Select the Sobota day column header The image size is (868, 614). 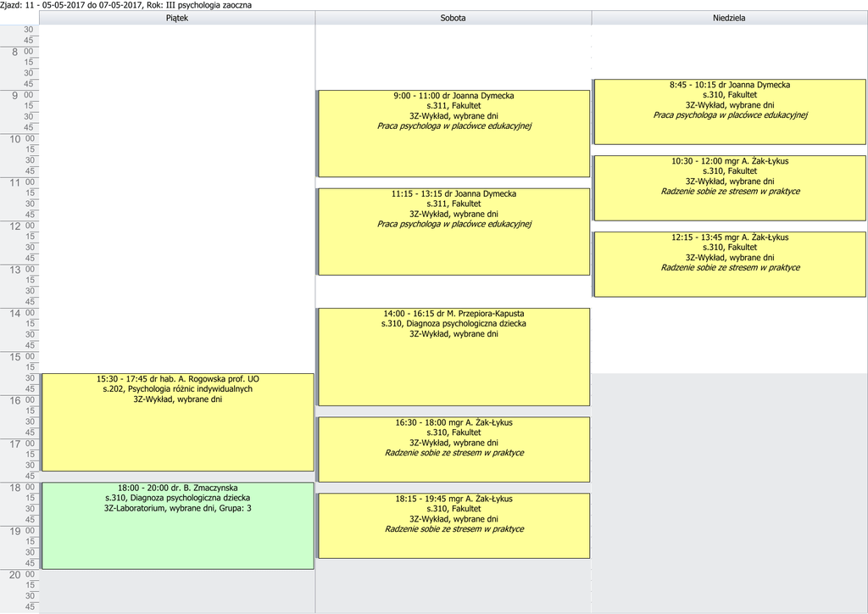coord(453,18)
